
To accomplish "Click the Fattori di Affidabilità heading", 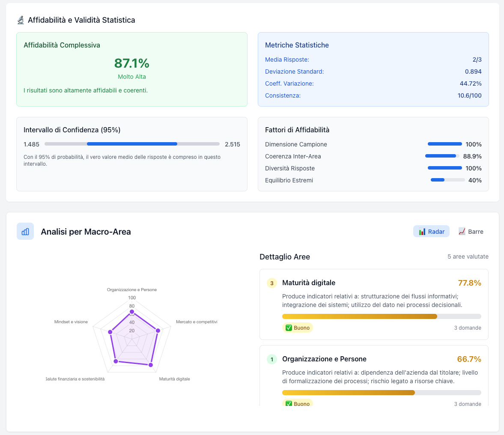I will coord(297,130).
